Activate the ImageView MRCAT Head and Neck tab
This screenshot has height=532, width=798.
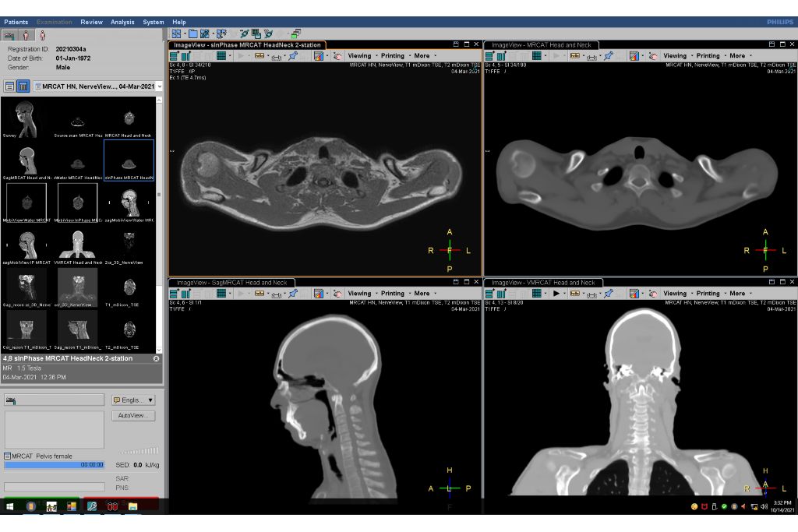coord(541,44)
